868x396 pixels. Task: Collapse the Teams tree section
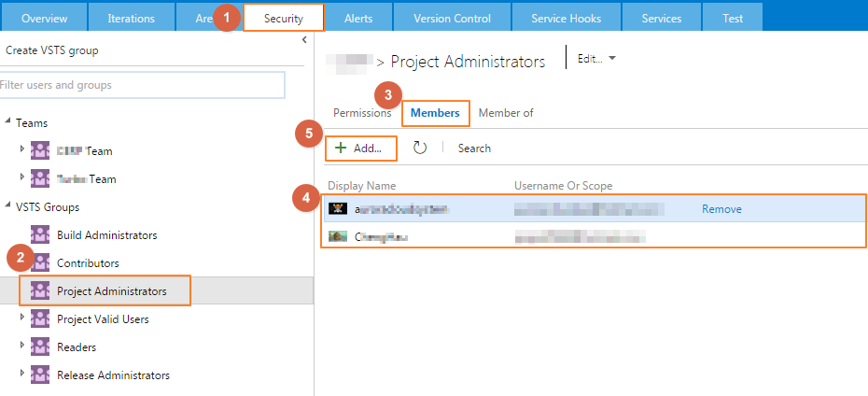pos(8,123)
